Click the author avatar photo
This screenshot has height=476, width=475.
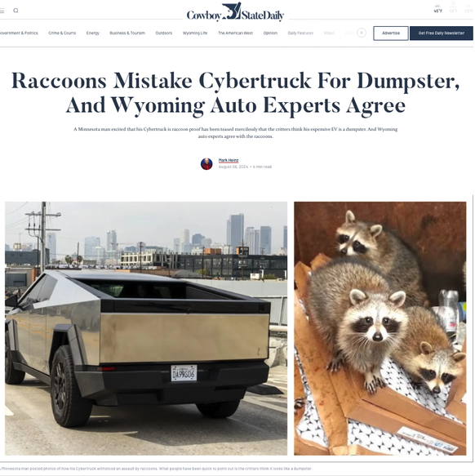(206, 164)
